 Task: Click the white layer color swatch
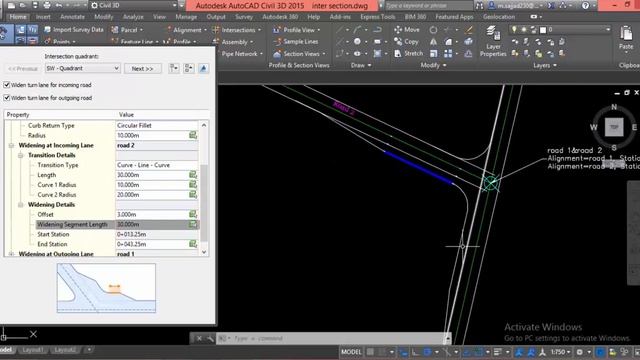tap(543, 30)
